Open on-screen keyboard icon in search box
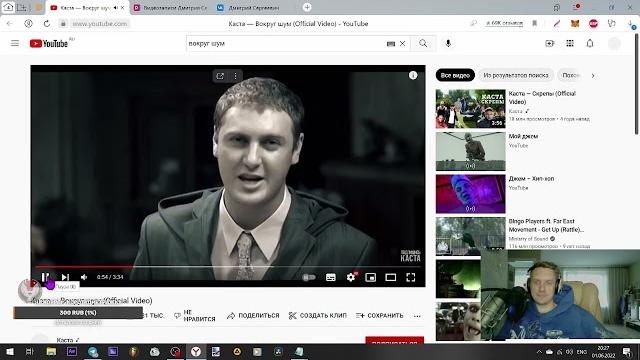Viewport: 640px width, 360px height. (x=391, y=44)
